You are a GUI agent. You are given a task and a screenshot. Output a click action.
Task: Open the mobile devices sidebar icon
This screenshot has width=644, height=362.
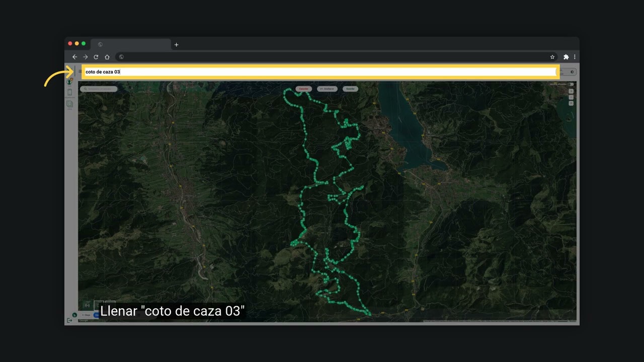coord(69,93)
